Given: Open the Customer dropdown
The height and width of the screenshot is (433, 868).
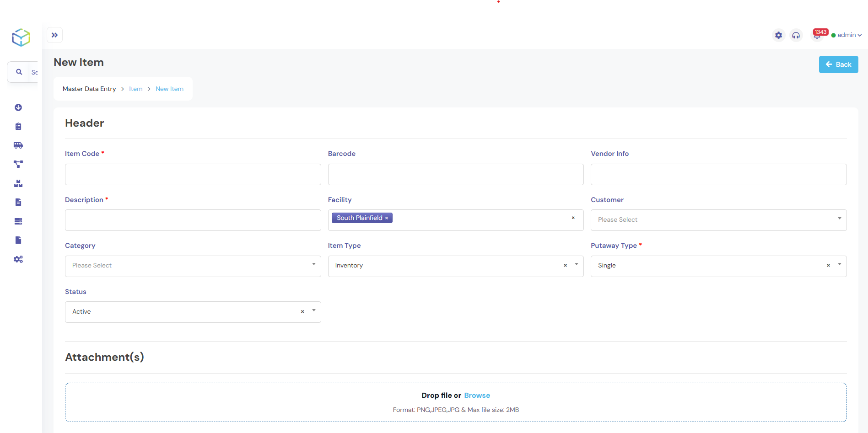Looking at the screenshot, I should [x=718, y=220].
